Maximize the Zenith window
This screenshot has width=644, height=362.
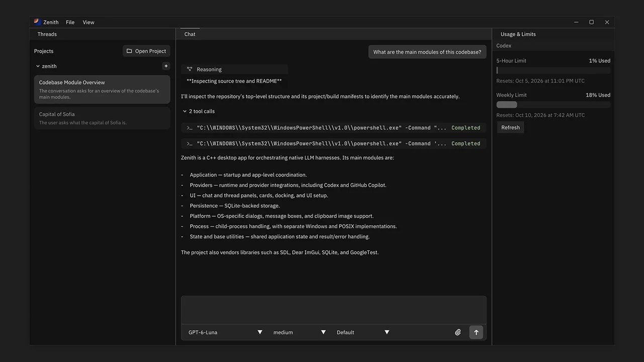click(x=592, y=22)
